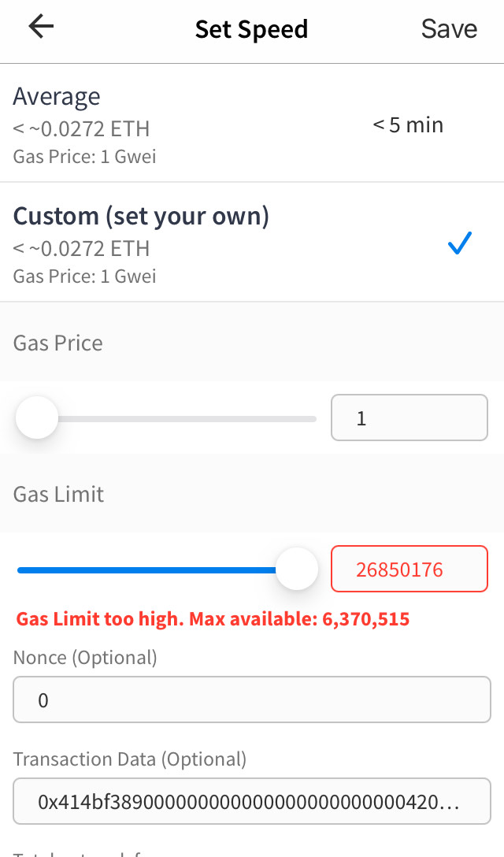Image resolution: width=504 pixels, height=857 pixels.
Task: Click the Nonce (Optional) input field
Action: 252,699
